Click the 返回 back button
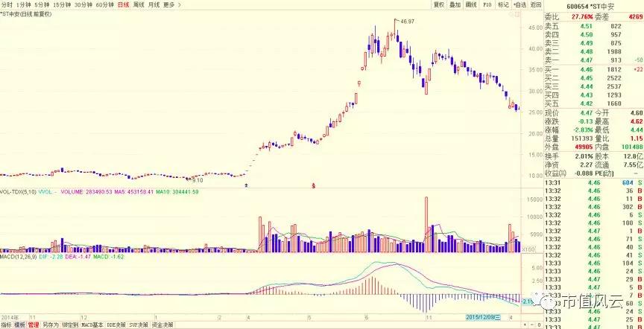The width and height of the screenshot is (644, 329). (x=536, y=5)
